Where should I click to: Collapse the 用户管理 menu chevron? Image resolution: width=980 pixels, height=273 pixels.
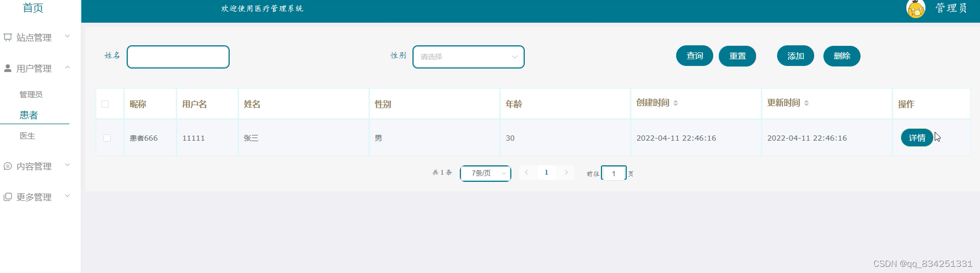click(x=67, y=67)
